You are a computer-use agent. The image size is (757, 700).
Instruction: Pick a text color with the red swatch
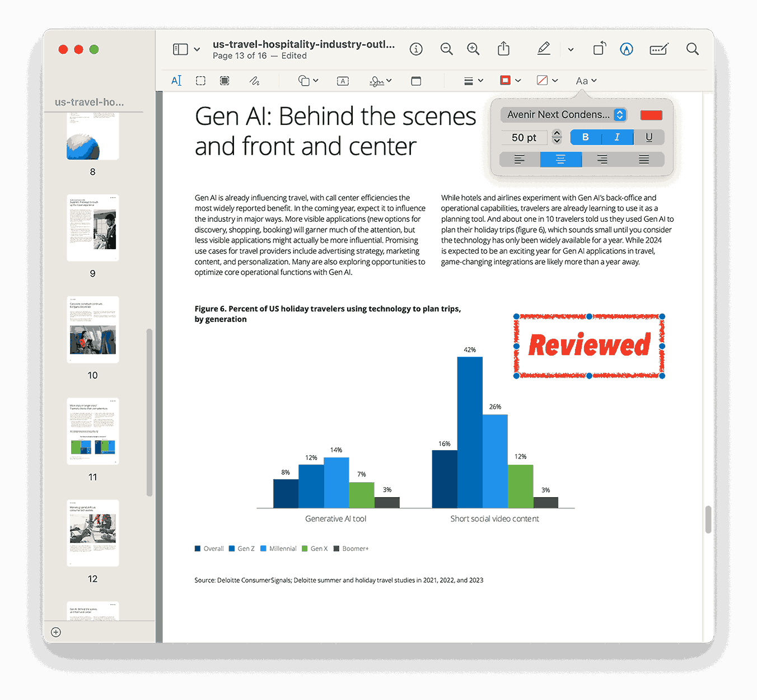coord(651,114)
